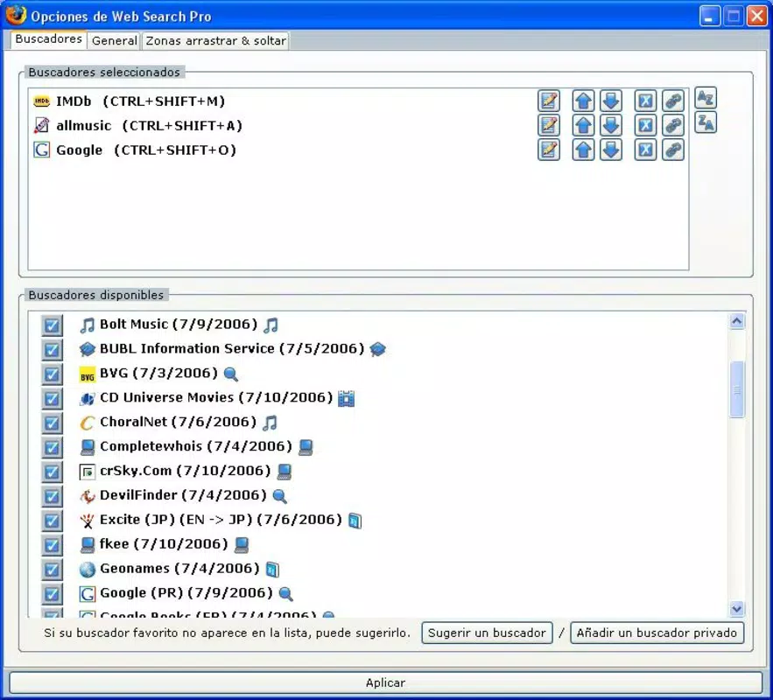Select crSky.Com (7/10/2006) entry text

(x=186, y=471)
